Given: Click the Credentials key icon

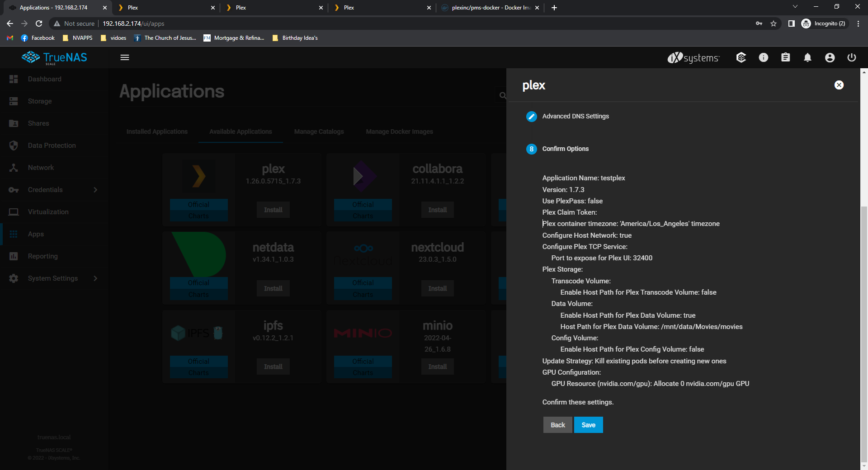Looking at the screenshot, I should [x=14, y=190].
